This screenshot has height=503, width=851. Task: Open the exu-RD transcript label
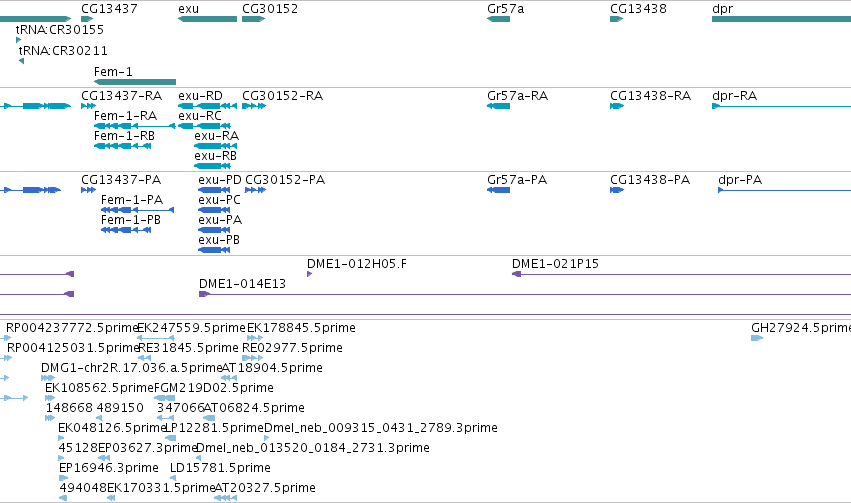tap(200, 95)
